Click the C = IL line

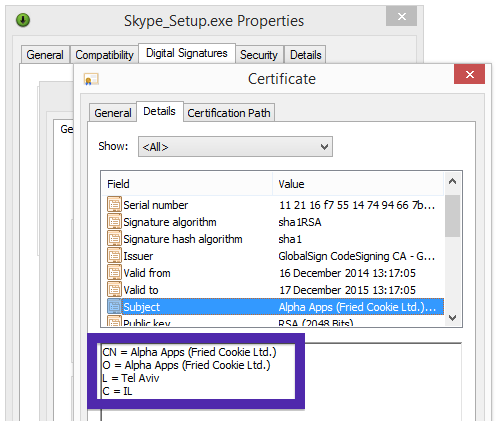click(x=117, y=391)
